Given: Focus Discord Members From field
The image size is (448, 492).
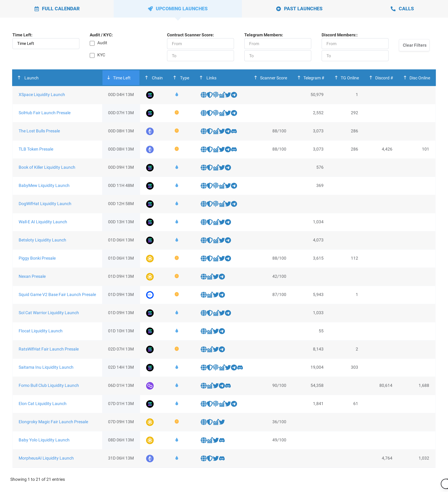Looking at the screenshot, I should 355,44.
